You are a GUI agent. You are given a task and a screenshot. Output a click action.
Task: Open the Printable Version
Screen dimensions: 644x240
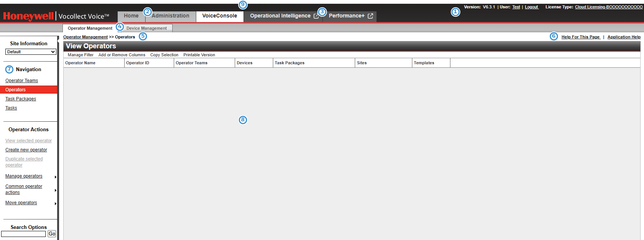click(199, 55)
